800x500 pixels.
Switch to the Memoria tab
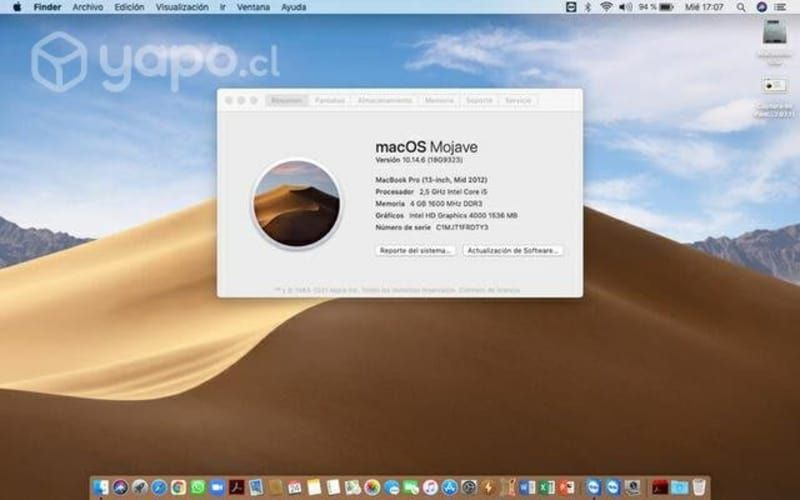coord(439,101)
